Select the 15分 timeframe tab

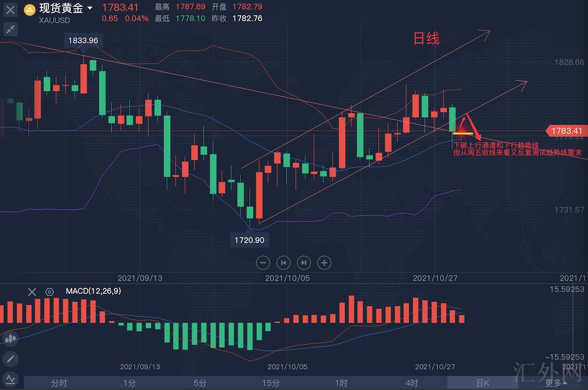(270, 383)
